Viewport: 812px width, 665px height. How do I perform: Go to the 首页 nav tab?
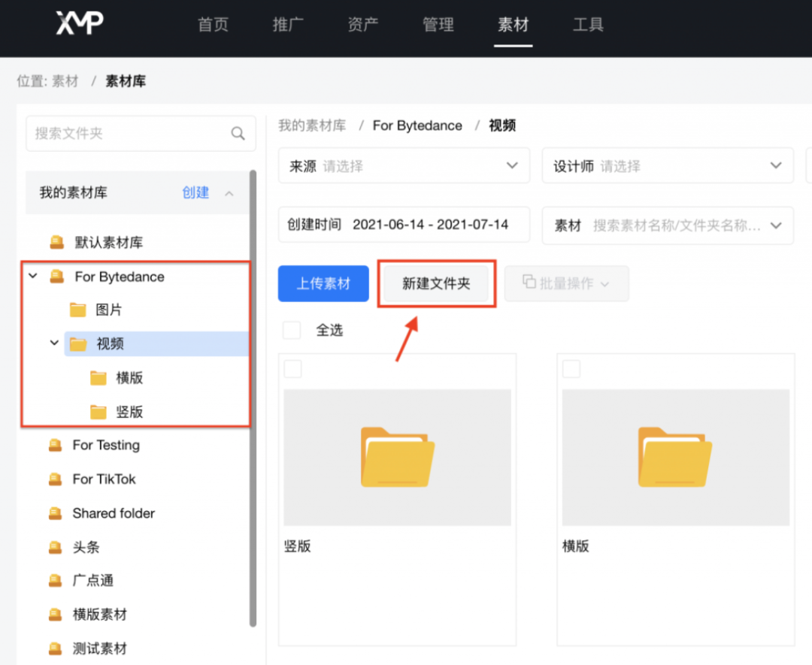[213, 24]
